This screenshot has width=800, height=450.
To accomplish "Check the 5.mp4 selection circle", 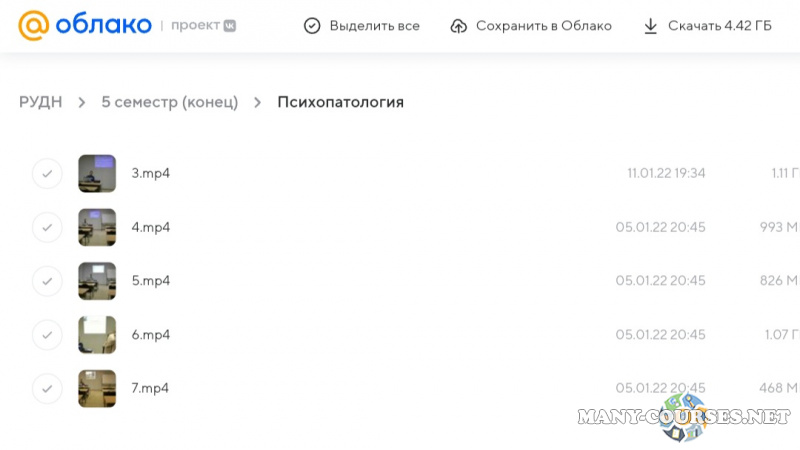I will (x=47, y=281).
